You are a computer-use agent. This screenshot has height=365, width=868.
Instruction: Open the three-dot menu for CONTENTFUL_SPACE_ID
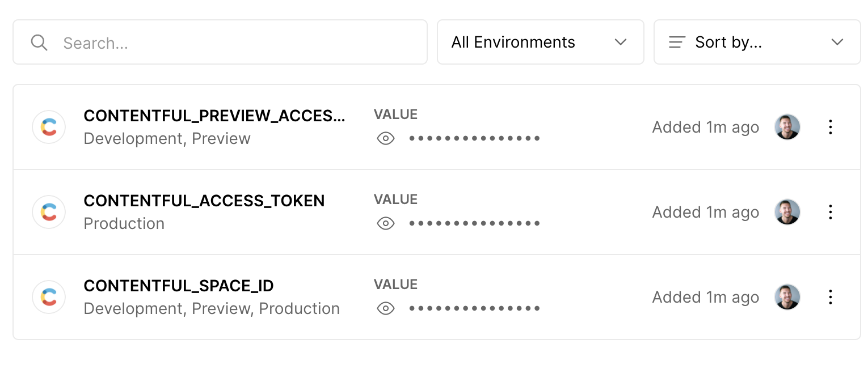coord(830,297)
